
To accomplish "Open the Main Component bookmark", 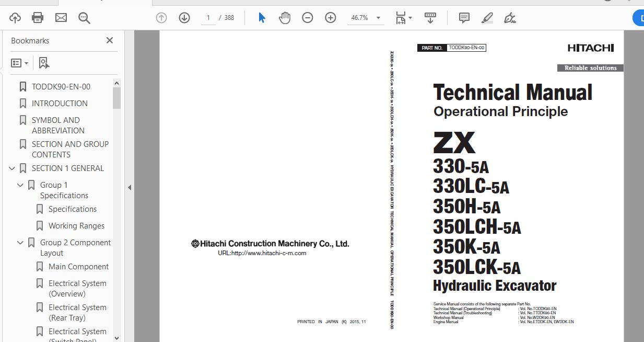I will pos(78,267).
